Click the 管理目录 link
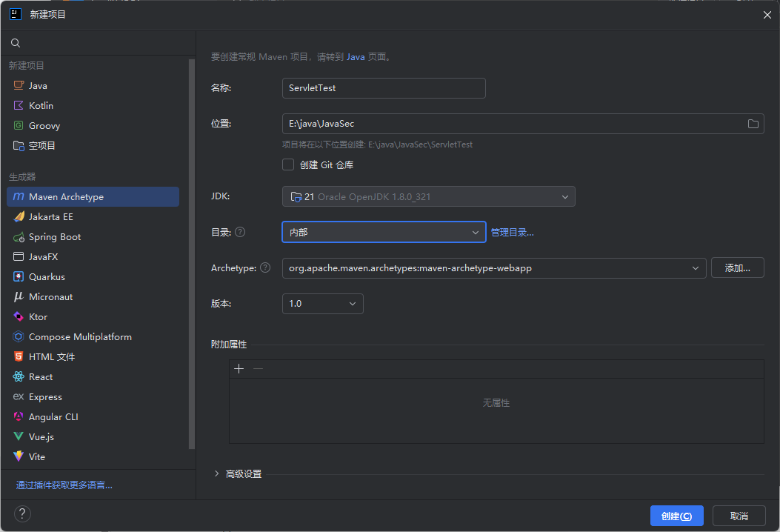The height and width of the screenshot is (532, 780). pyautogui.click(x=512, y=233)
